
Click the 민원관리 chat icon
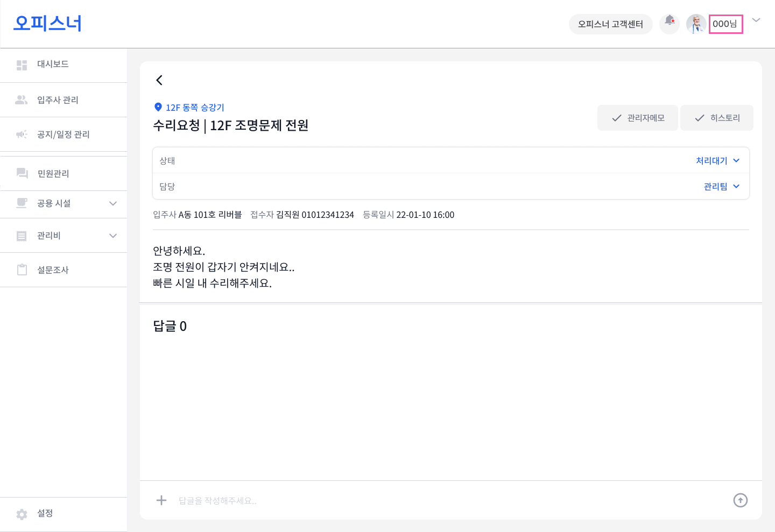click(22, 173)
